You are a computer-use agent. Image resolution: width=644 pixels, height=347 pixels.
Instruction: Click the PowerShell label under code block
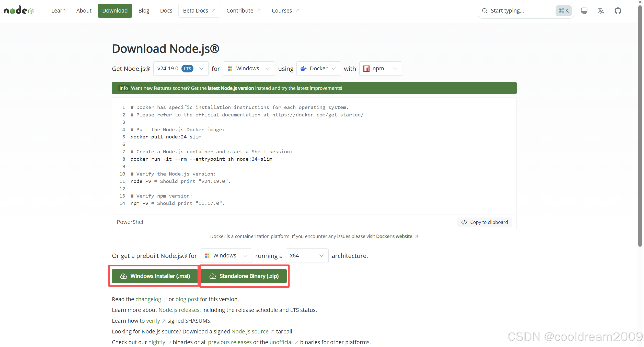tap(131, 222)
